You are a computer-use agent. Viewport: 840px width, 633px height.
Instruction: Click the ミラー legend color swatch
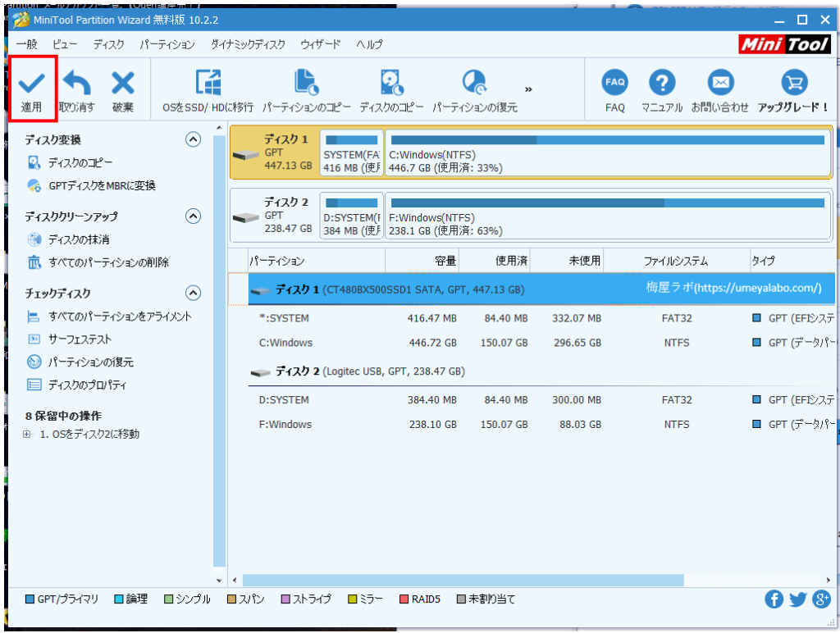[352, 599]
